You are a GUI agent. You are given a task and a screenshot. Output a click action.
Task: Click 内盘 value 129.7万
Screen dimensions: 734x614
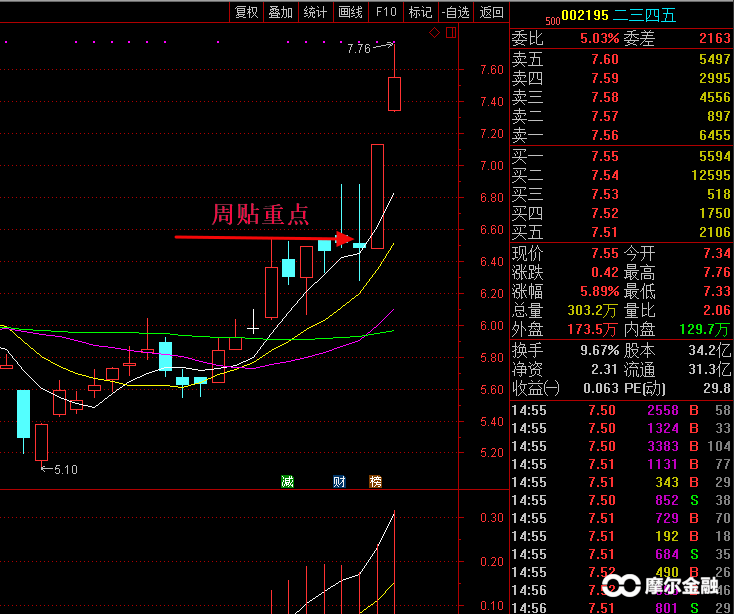(705, 329)
